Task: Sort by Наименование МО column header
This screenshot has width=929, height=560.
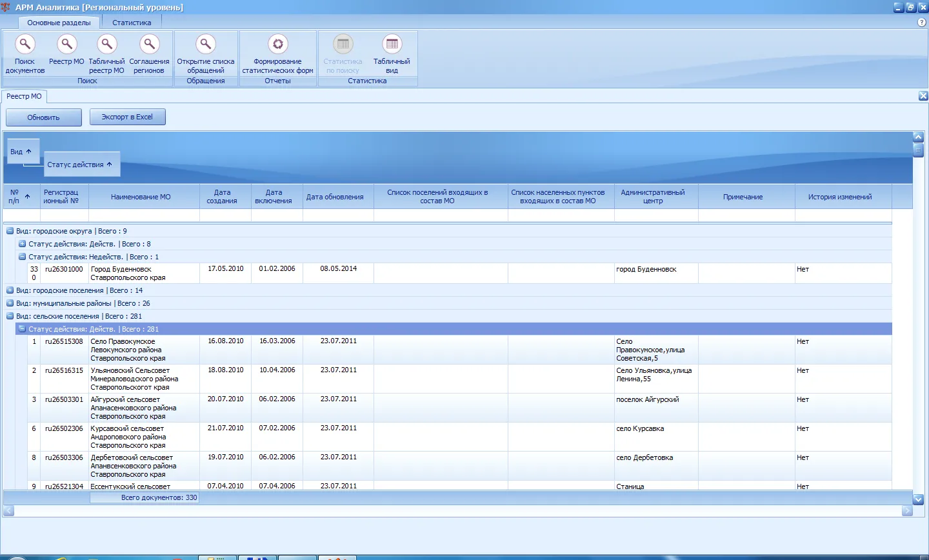Action: 144,197
